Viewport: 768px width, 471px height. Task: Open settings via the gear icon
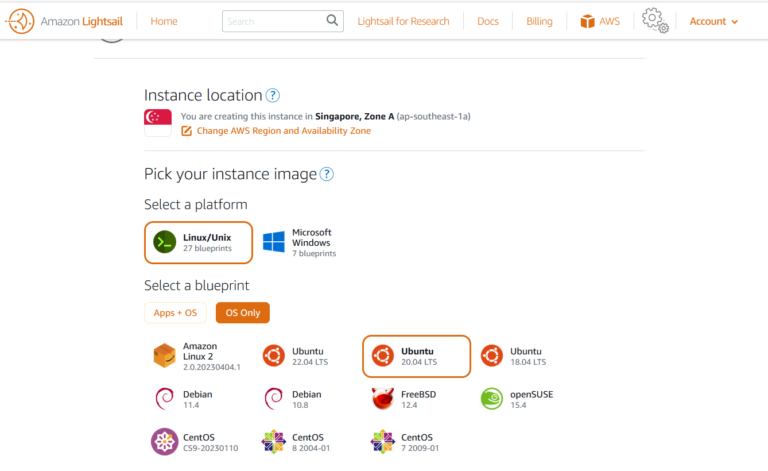[655, 21]
